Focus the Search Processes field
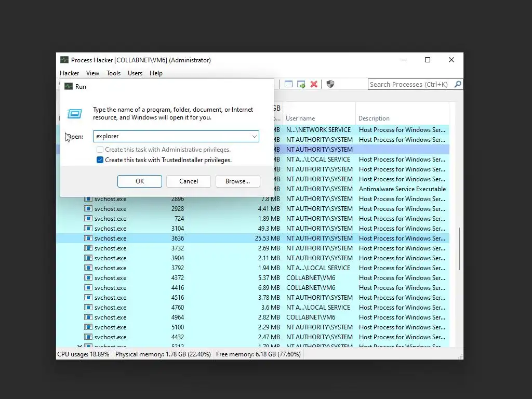 pos(410,84)
